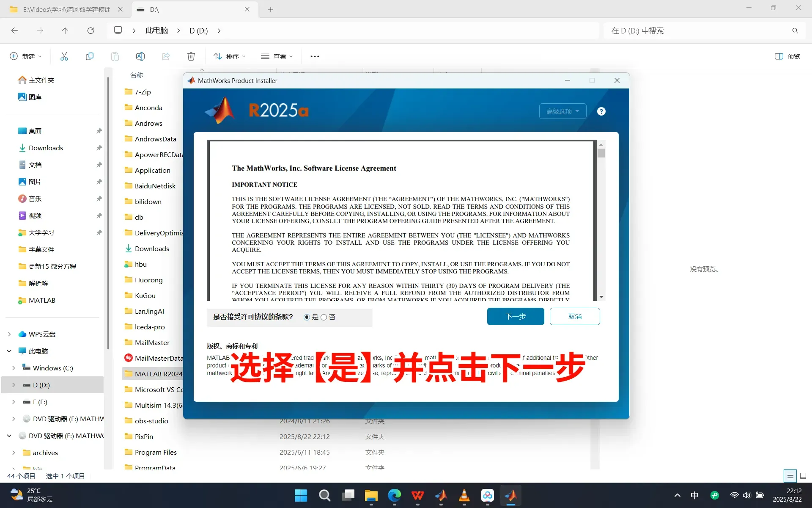Switch to the 清风数学建模课 folder tab
812x508 pixels.
tap(66, 9)
